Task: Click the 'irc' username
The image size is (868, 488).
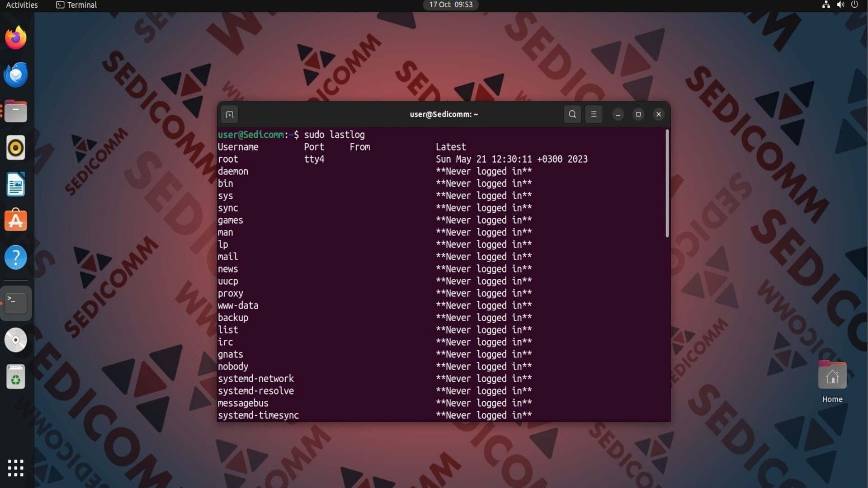Action: click(225, 342)
